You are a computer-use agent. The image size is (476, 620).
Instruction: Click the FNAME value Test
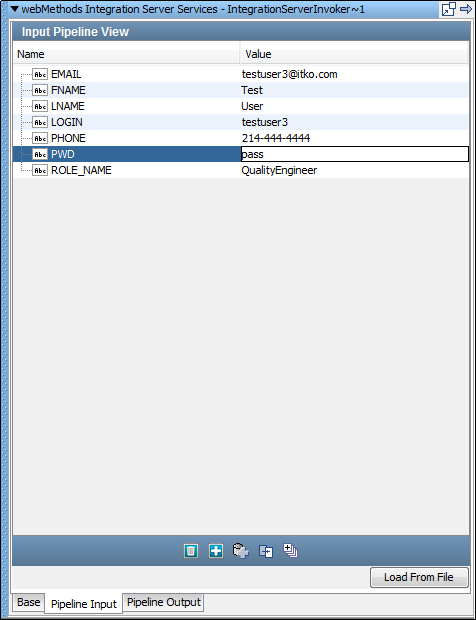point(252,90)
